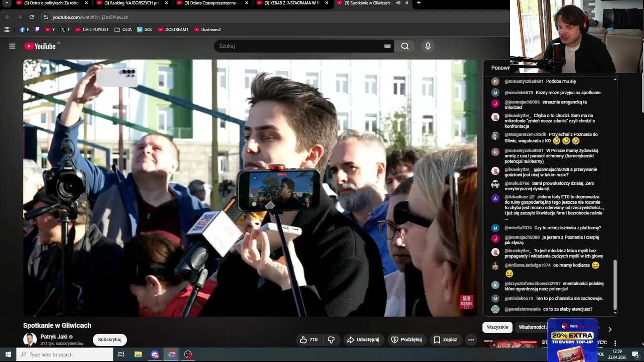644x362 pixels.
Task: Open the OLD\ bookmarks folder
Action: pyautogui.click(x=123, y=30)
